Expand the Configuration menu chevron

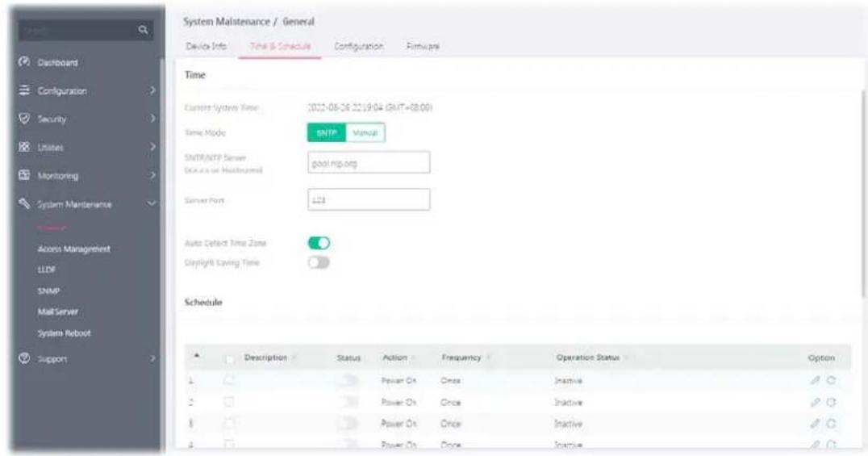pyautogui.click(x=152, y=90)
